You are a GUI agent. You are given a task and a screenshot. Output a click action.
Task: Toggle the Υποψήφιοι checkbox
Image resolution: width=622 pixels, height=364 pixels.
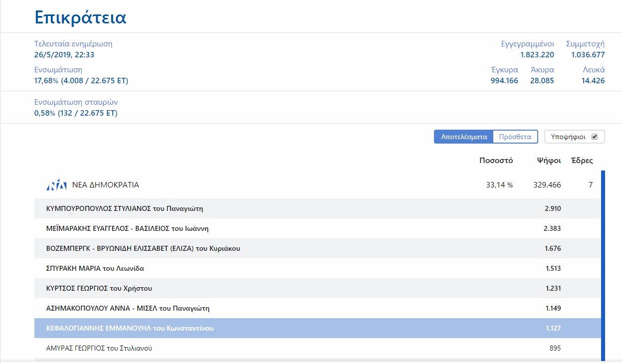click(594, 137)
